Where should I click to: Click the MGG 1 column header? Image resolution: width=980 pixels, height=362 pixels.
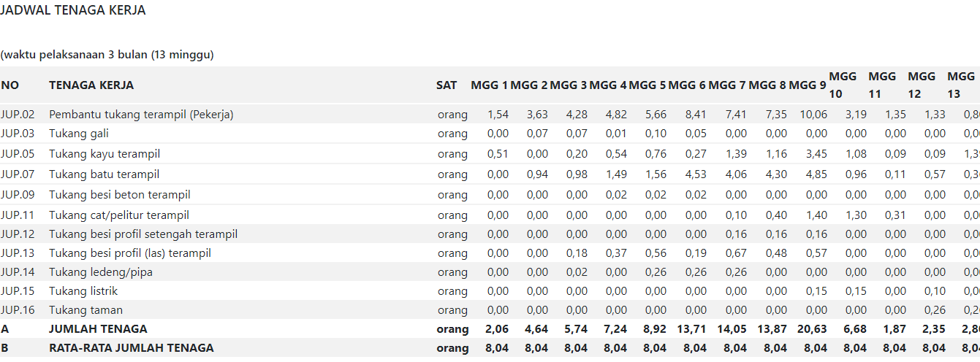tap(489, 85)
